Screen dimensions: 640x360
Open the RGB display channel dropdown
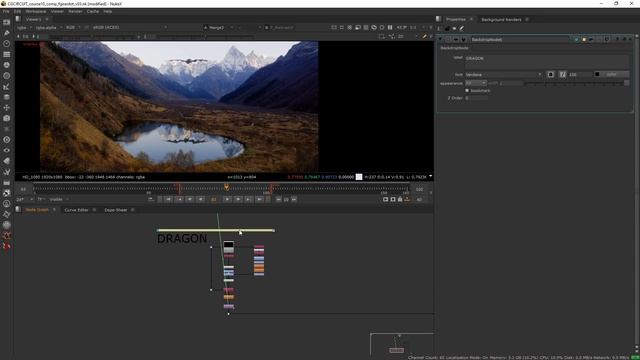(x=73, y=27)
